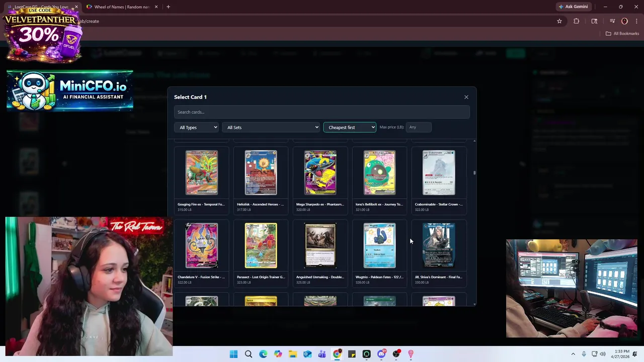The height and width of the screenshot is (362, 644).
Task: Open Chrome extensions puzzle icon
Action: [577, 21]
